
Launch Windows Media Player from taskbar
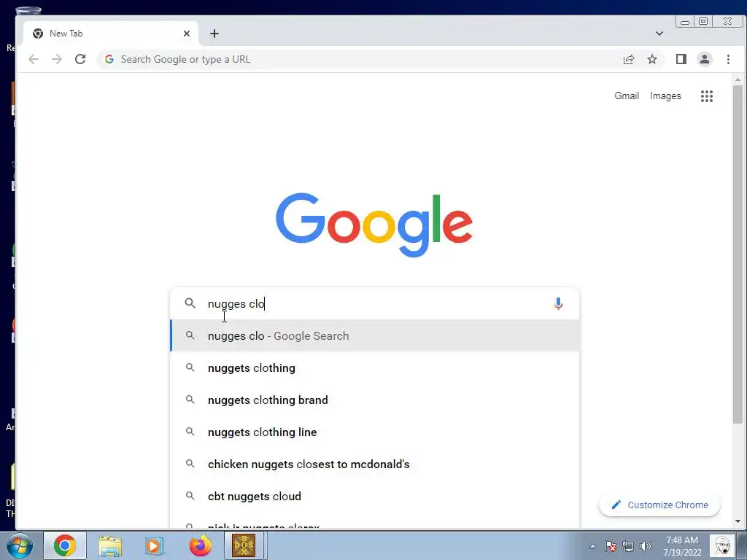pyautogui.click(x=155, y=545)
